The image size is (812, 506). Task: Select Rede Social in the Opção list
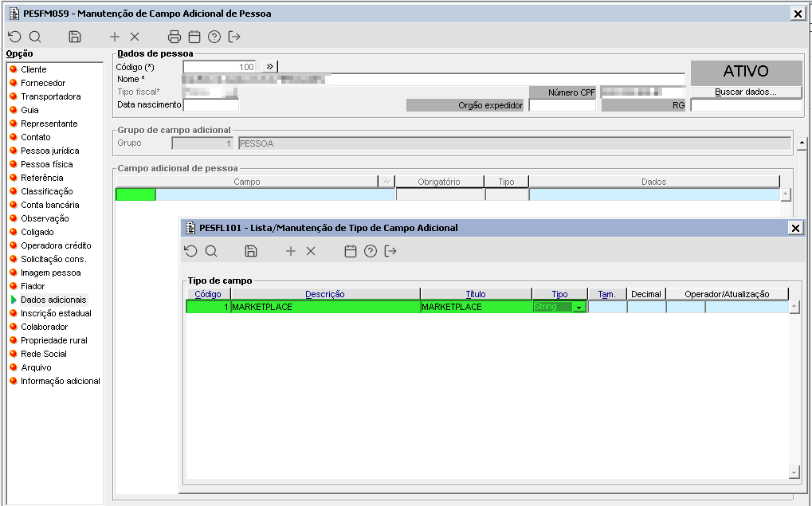coord(44,354)
